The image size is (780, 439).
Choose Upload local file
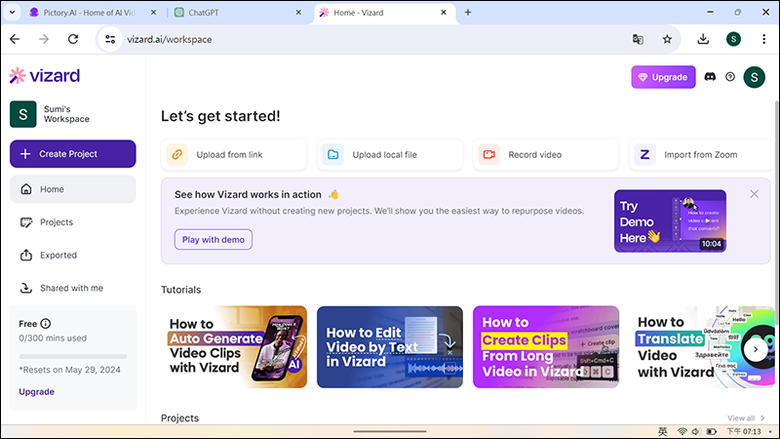[x=390, y=155]
